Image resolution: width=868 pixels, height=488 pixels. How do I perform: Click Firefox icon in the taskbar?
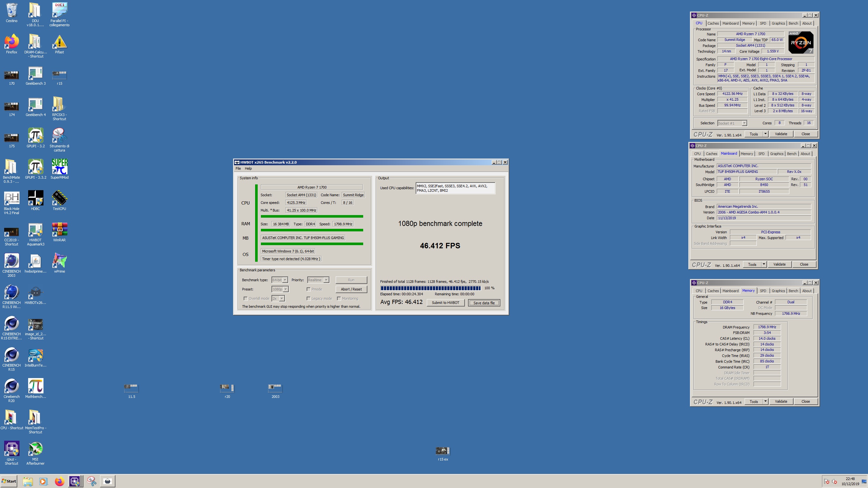click(x=59, y=481)
